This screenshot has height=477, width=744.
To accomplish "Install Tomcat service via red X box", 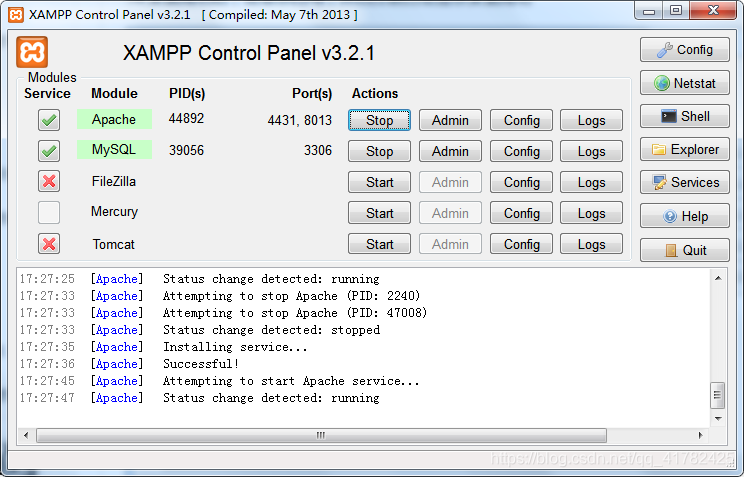I will 49,244.
